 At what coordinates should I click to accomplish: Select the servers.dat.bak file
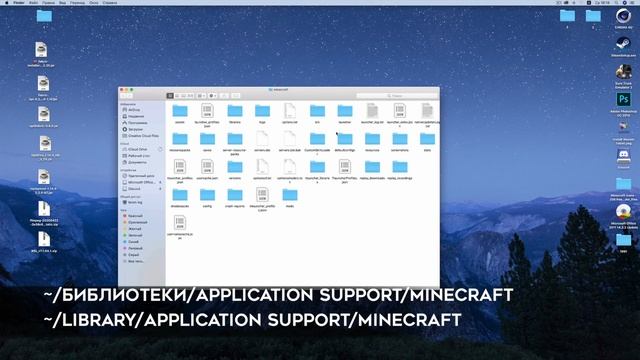coord(290,139)
